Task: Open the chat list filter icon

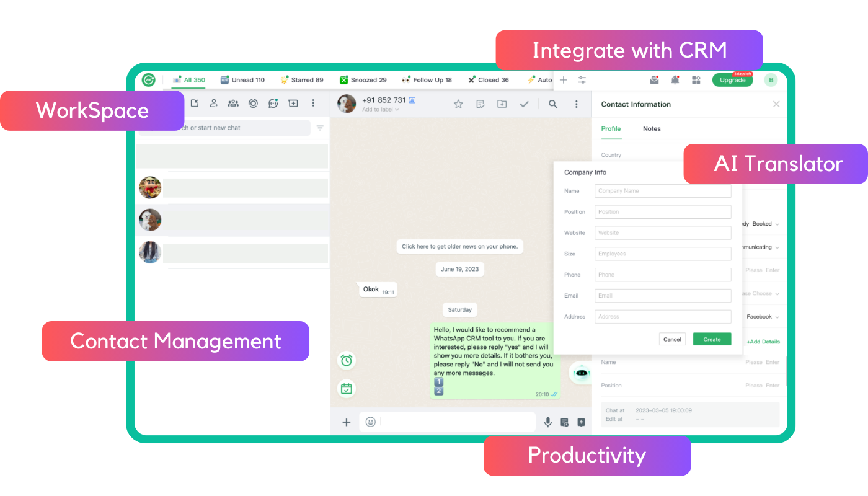Action: [320, 128]
